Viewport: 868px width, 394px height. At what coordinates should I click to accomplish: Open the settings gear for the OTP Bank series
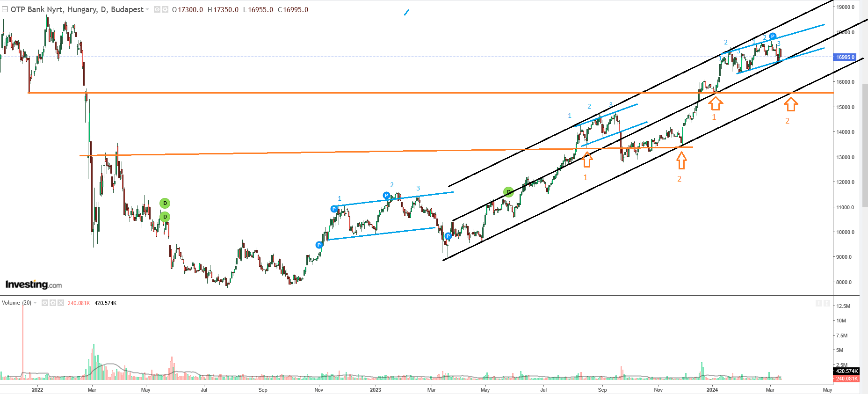pyautogui.click(x=165, y=9)
